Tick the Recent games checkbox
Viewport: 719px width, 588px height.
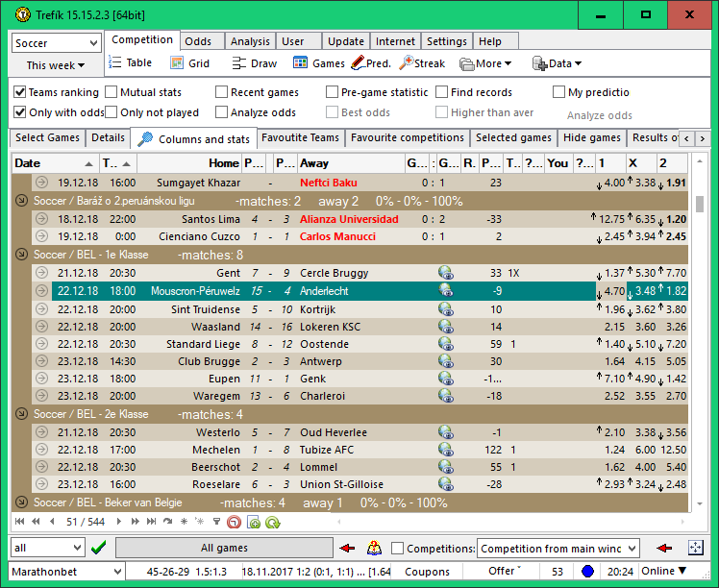222,92
